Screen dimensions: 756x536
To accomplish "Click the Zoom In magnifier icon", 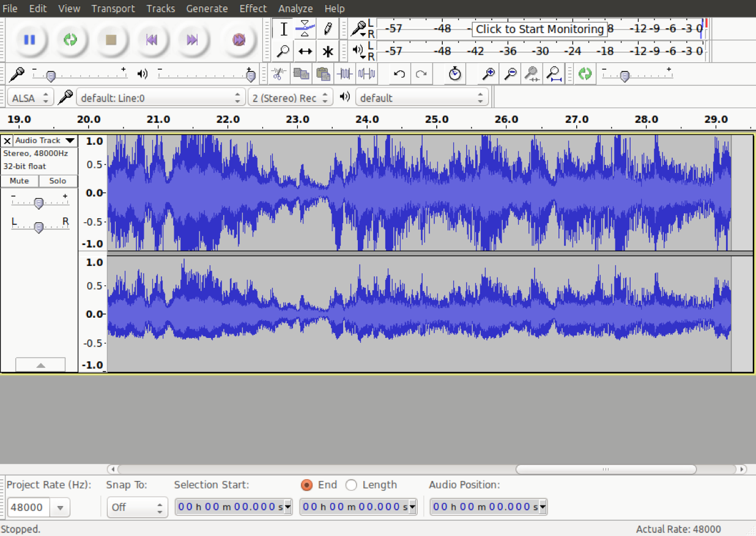I will coord(487,73).
